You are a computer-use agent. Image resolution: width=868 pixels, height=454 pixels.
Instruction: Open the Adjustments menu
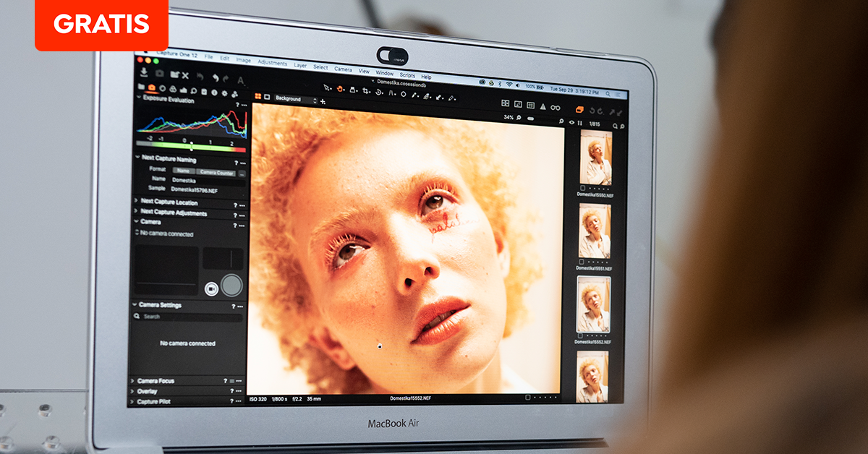(x=273, y=64)
